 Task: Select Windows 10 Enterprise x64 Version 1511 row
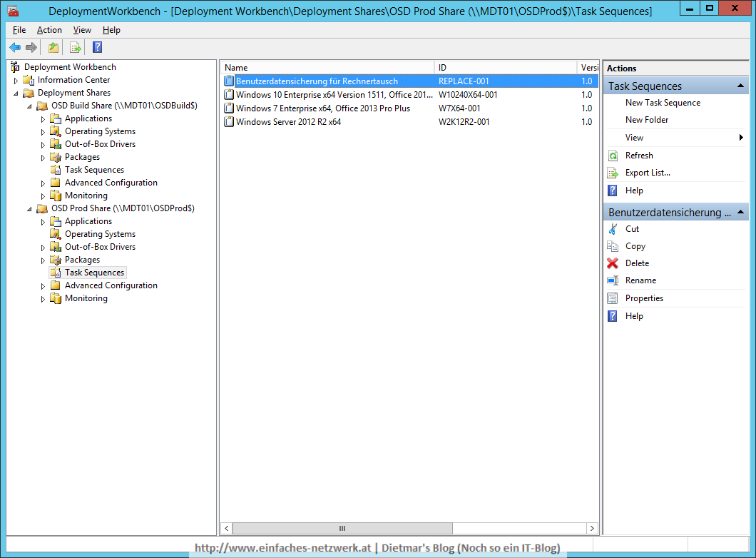point(409,95)
